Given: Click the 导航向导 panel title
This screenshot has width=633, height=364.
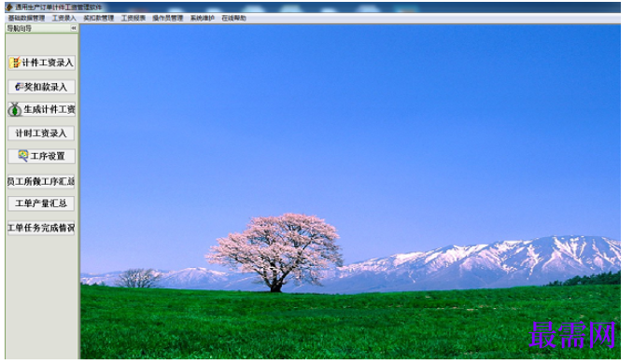Looking at the screenshot, I should click(x=20, y=28).
